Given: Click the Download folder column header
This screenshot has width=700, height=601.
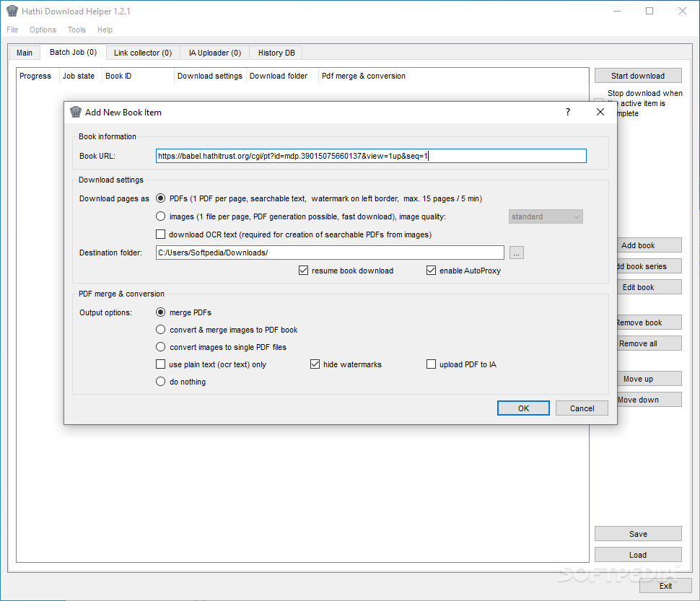Looking at the screenshot, I should 282,76.
